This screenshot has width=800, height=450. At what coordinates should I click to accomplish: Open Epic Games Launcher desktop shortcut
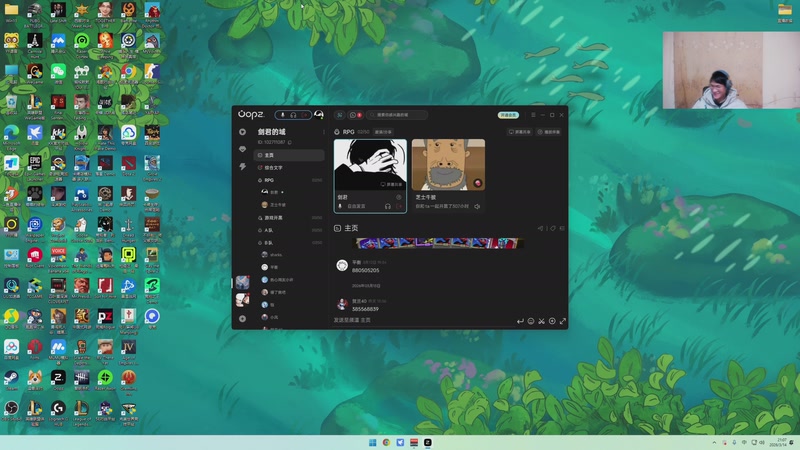click(x=35, y=166)
